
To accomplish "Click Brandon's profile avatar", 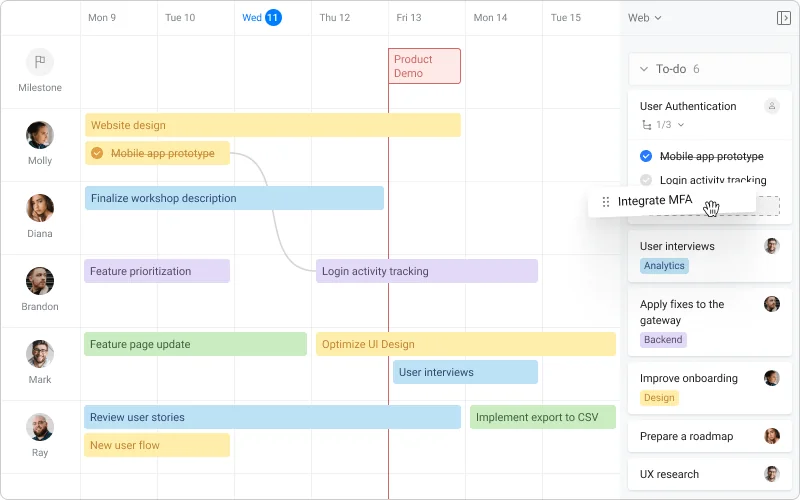I will (x=40, y=281).
